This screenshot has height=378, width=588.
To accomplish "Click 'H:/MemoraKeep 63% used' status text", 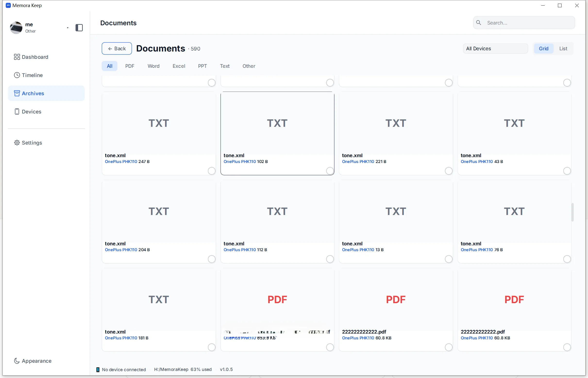I will [183, 369].
